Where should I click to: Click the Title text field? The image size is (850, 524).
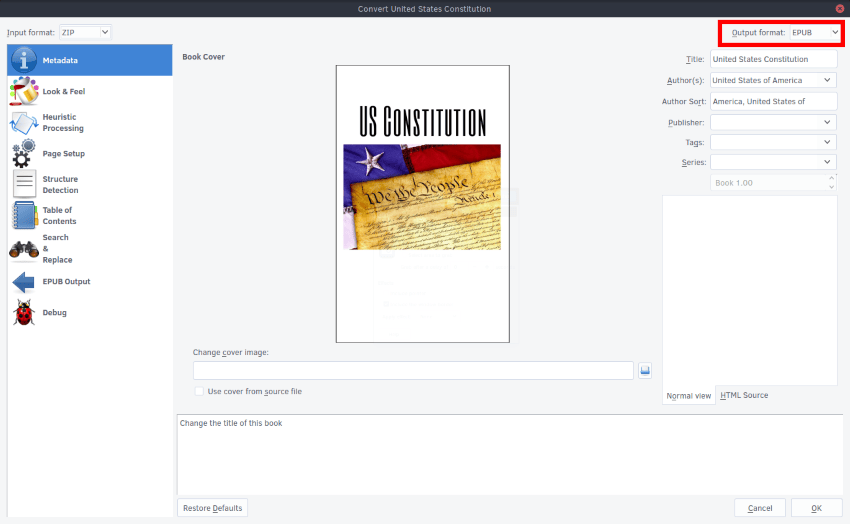click(772, 60)
